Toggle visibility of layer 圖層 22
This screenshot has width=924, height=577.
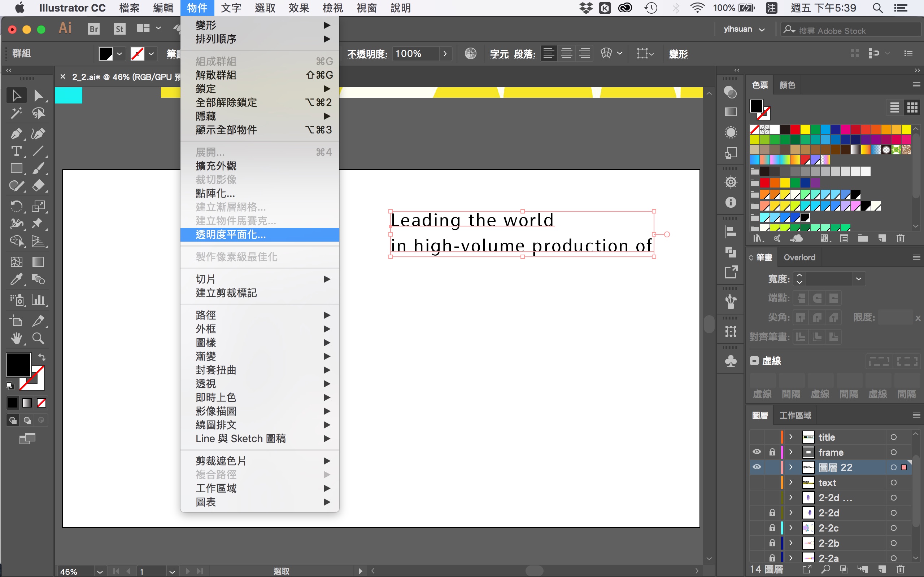(x=757, y=467)
